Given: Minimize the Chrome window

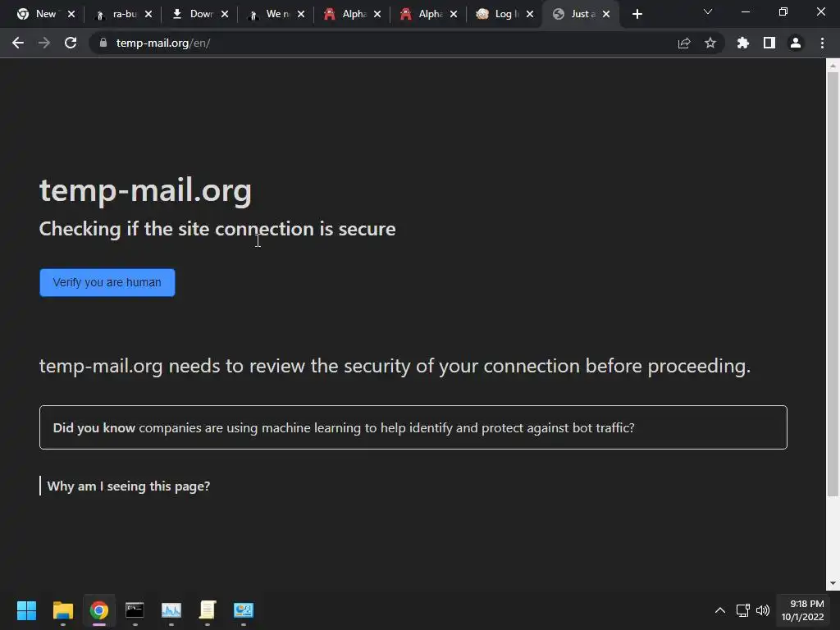Looking at the screenshot, I should [745, 11].
